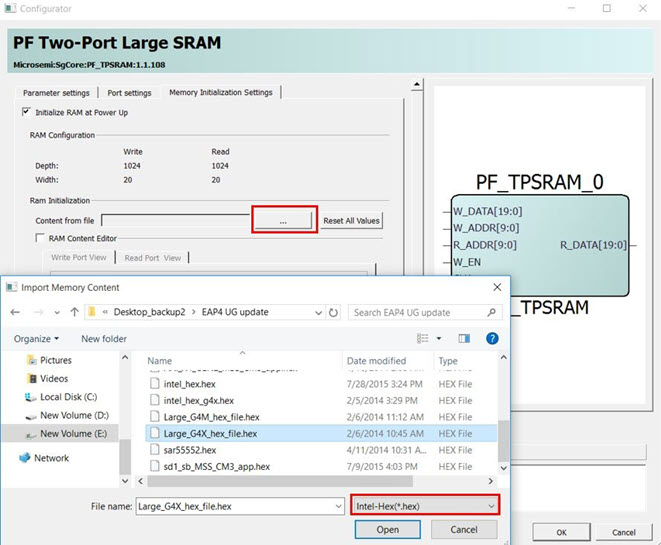Screen dimensions: 661x545
Task: Go up one folder level
Action: (76, 312)
